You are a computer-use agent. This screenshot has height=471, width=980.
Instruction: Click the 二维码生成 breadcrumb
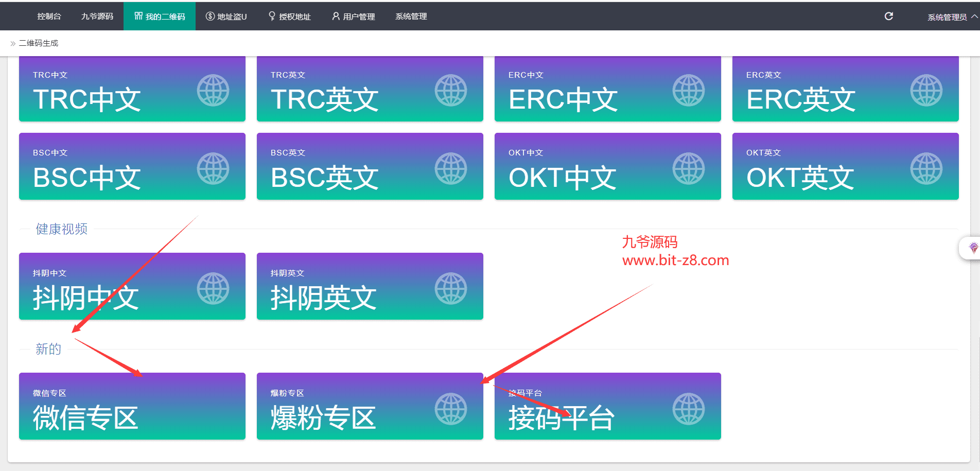click(39, 43)
